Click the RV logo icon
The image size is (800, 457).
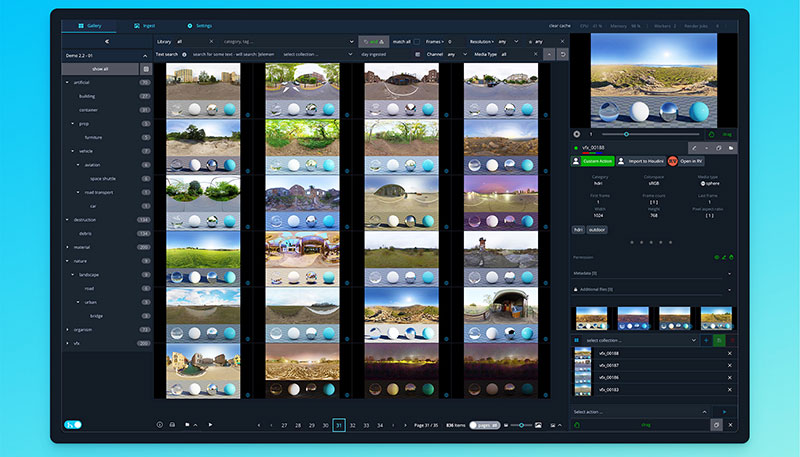tap(672, 161)
